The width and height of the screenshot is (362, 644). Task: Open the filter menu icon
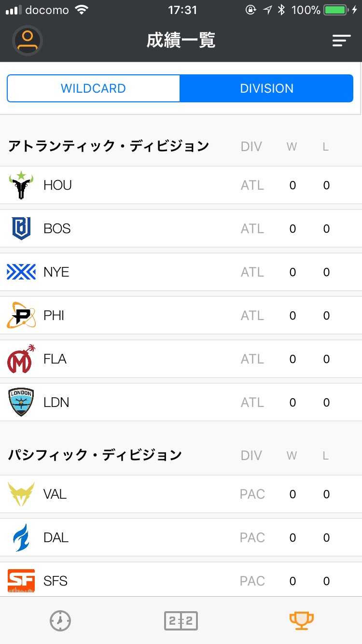[341, 41]
